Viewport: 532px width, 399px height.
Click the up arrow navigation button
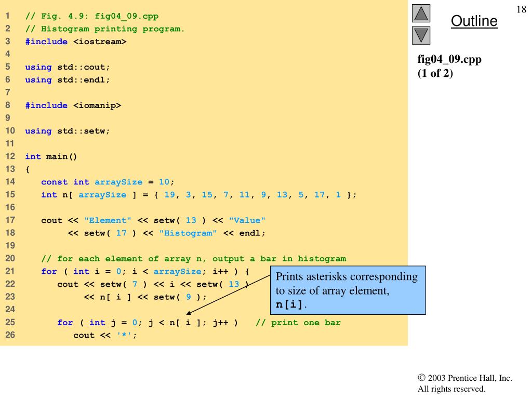421,13
